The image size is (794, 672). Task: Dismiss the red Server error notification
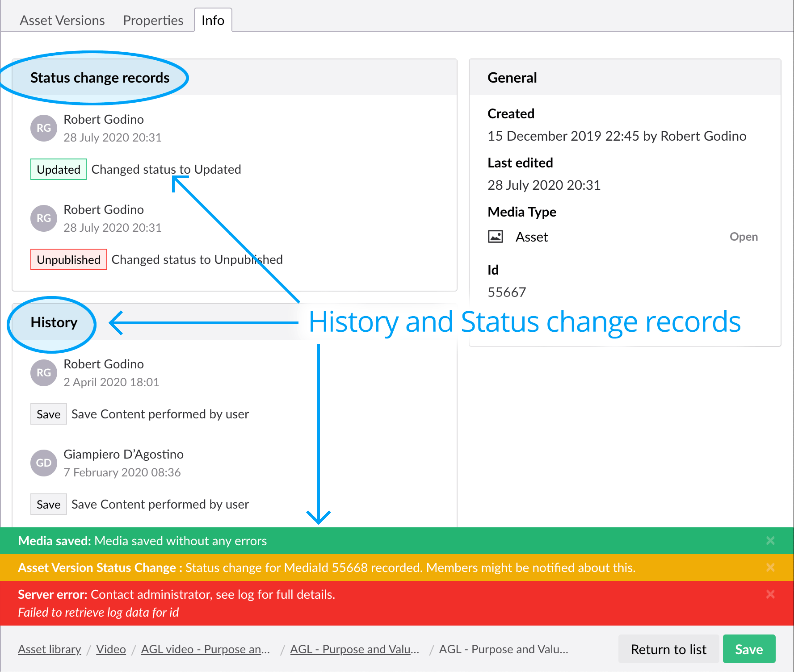click(x=770, y=594)
